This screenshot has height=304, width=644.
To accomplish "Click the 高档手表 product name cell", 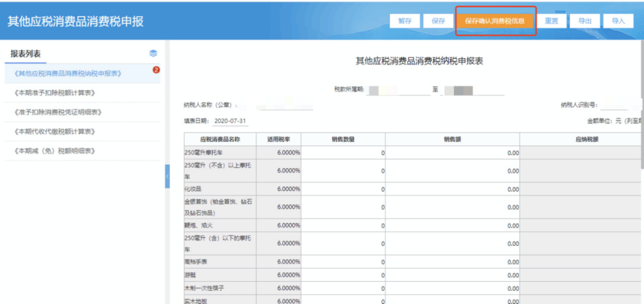I will point(220,262).
